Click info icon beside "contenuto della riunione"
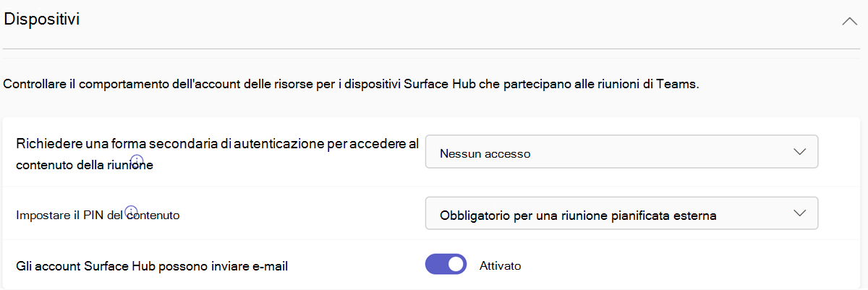 [136, 160]
